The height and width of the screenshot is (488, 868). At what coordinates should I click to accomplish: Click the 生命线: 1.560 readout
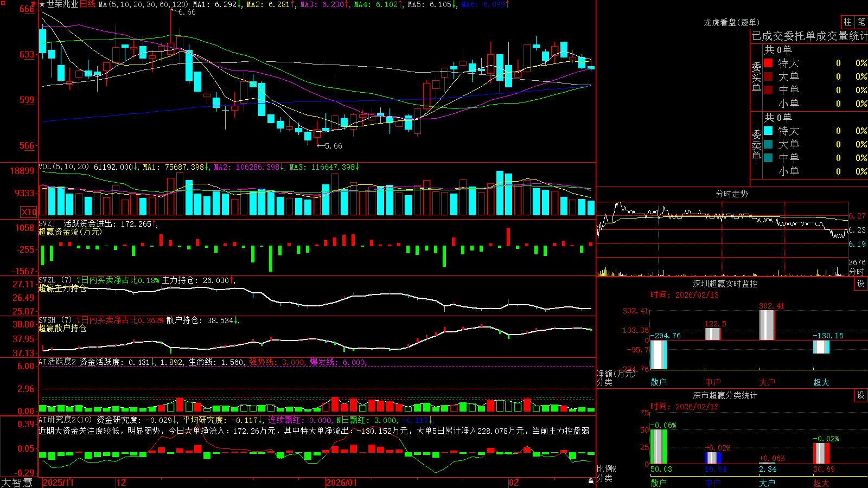click(216, 362)
